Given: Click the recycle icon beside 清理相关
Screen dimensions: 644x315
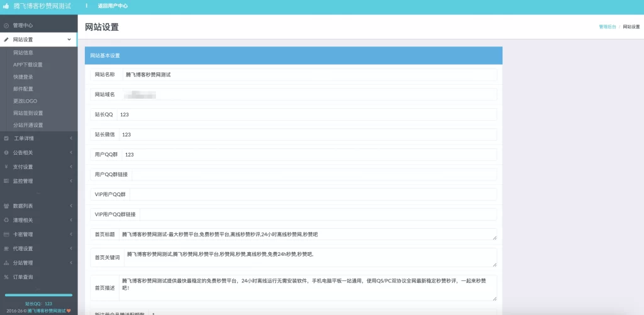Looking at the screenshot, I should pyautogui.click(x=6, y=220).
